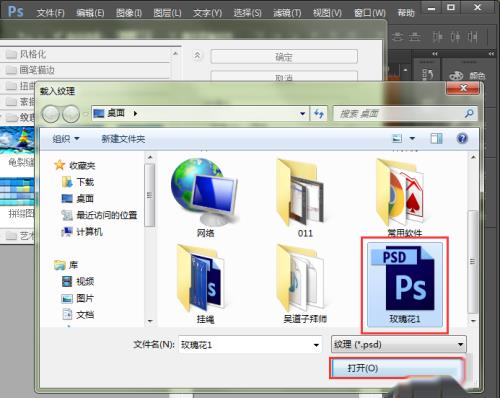Toggle the preview pane icon
The height and width of the screenshot is (398, 500).
(x=436, y=138)
